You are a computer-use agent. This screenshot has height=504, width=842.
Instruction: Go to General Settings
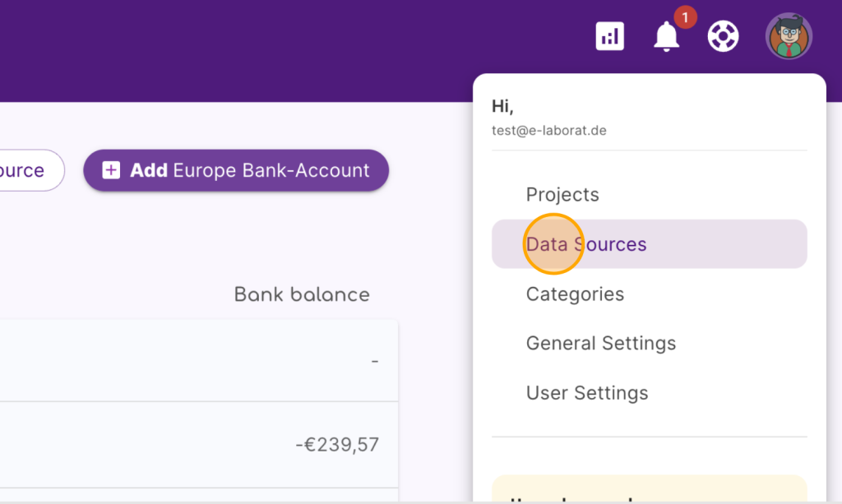tap(601, 343)
